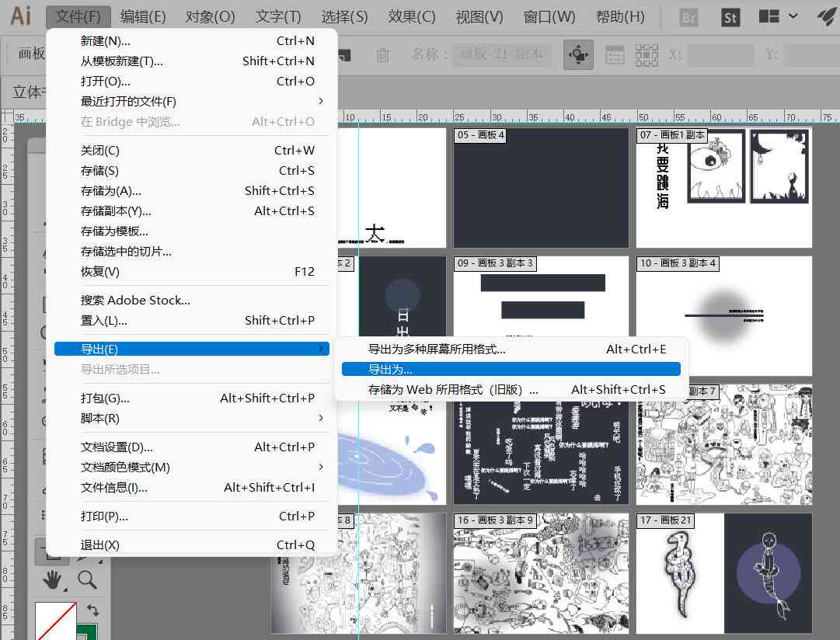Screen dimensions: 840x640
Task: Expand the arrange documents dropdown arrow
Action: pyautogui.click(x=793, y=16)
